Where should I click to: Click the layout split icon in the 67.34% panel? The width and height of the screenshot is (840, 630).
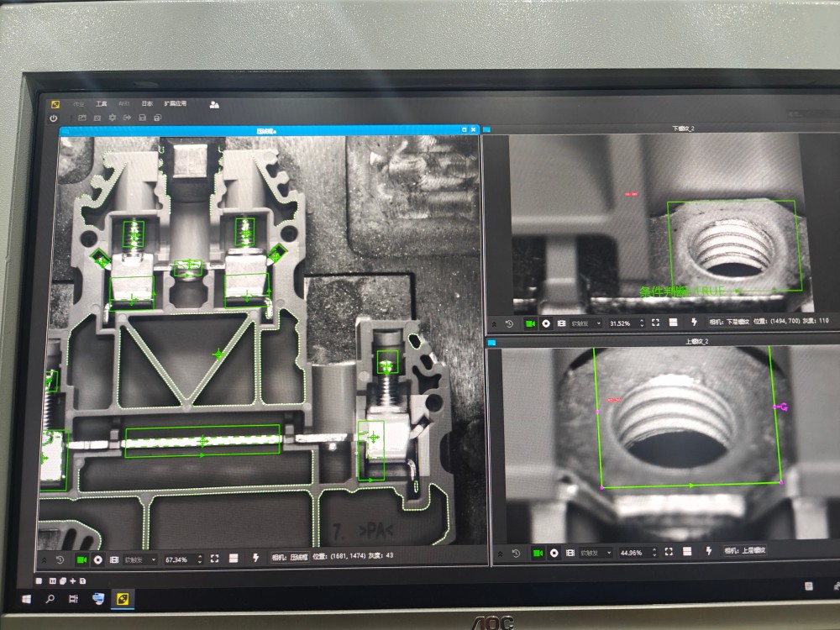coord(234,559)
